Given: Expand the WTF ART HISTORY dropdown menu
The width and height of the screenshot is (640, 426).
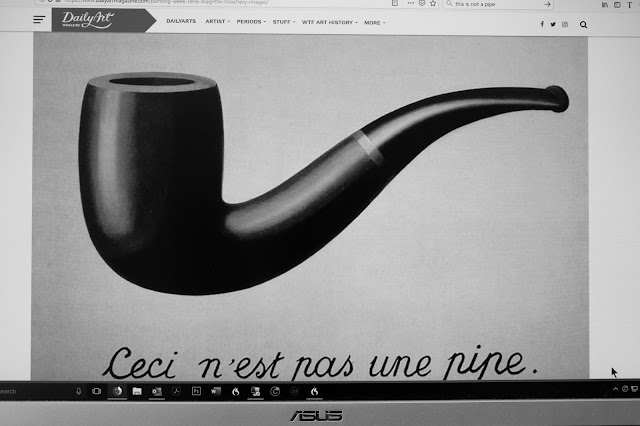Looking at the screenshot, I should [x=329, y=22].
